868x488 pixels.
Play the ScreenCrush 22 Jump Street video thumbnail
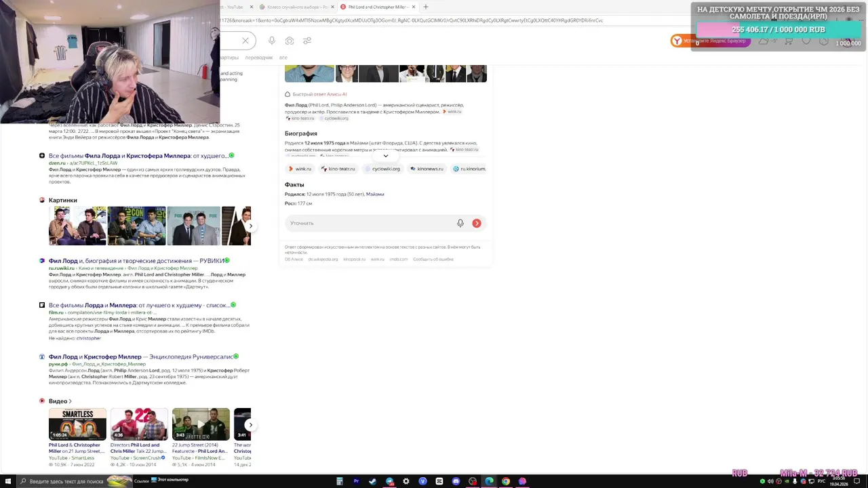pyautogui.click(x=139, y=424)
